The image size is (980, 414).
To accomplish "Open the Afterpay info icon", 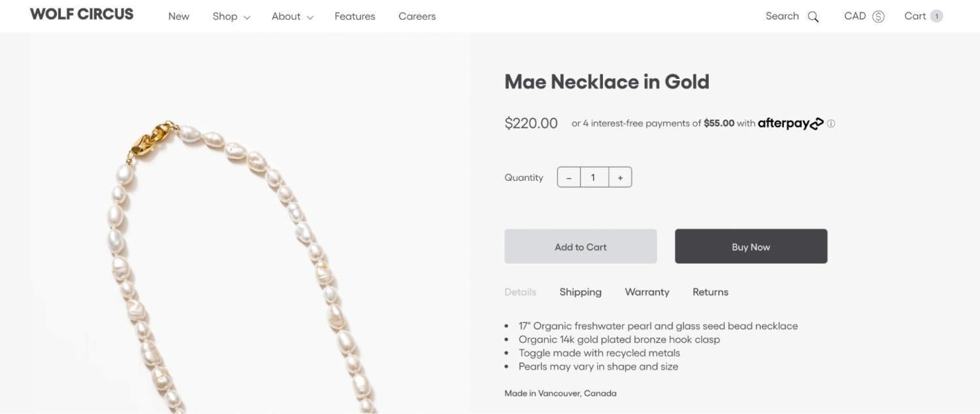I will point(831,123).
